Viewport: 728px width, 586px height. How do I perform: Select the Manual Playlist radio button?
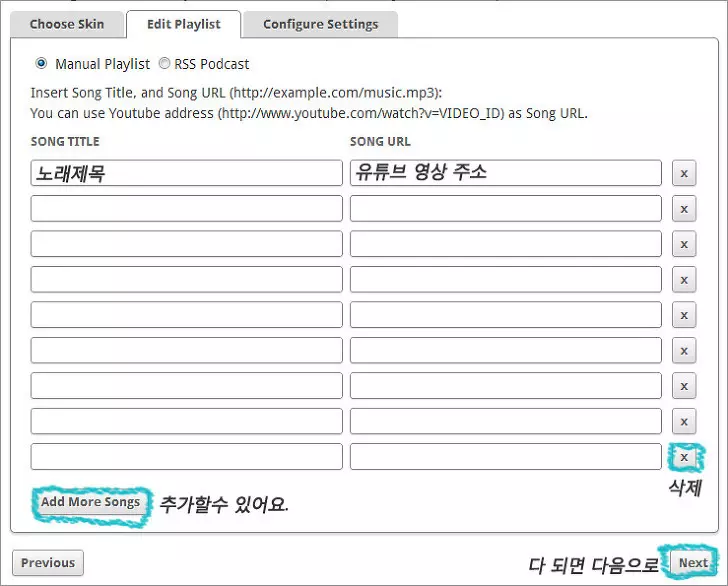(x=41, y=63)
